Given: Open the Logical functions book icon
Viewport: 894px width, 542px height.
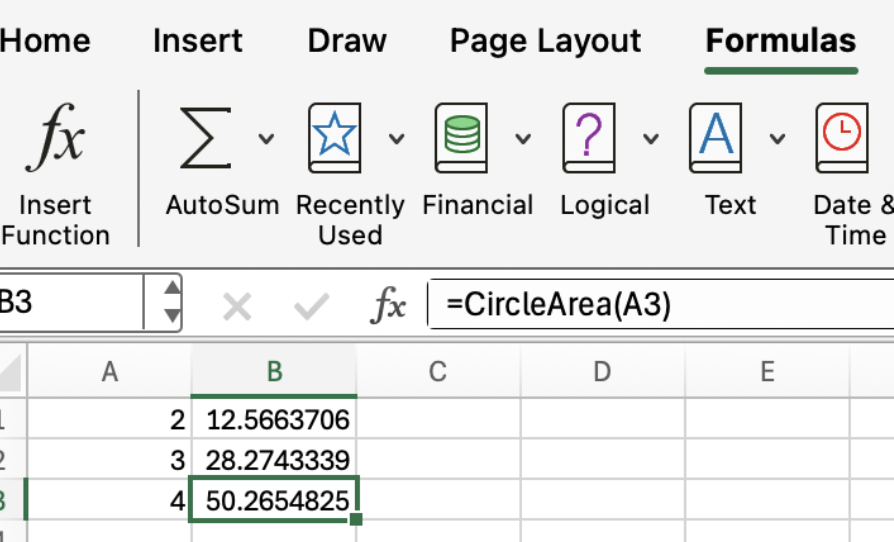Looking at the screenshot, I should point(589,138).
